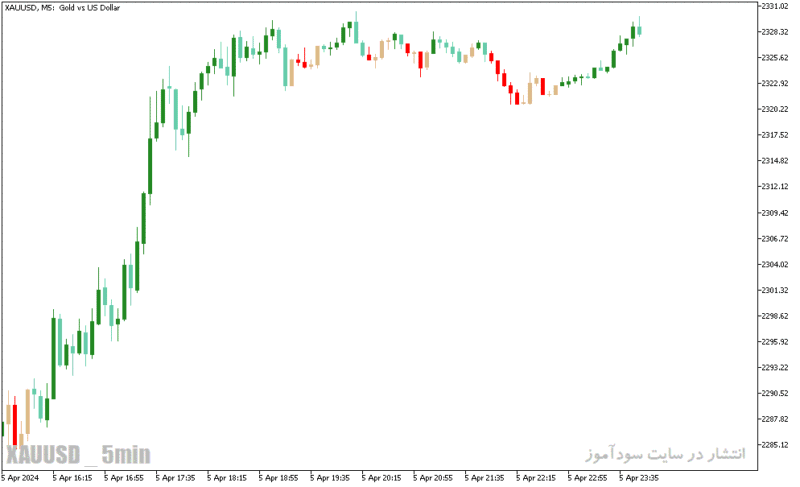The image size is (800, 487).
Task: Click the 2312.12 price scale value
Action: [775, 187]
